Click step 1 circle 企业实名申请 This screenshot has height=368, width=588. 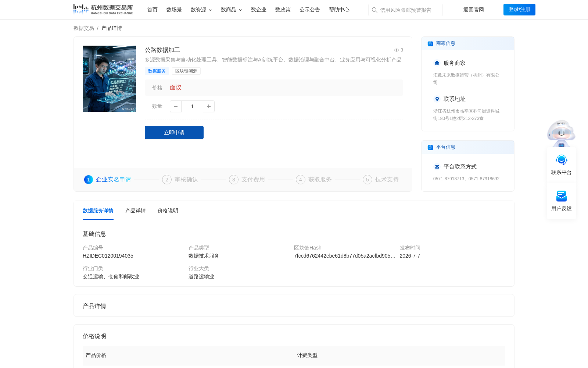tap(89, 180)
